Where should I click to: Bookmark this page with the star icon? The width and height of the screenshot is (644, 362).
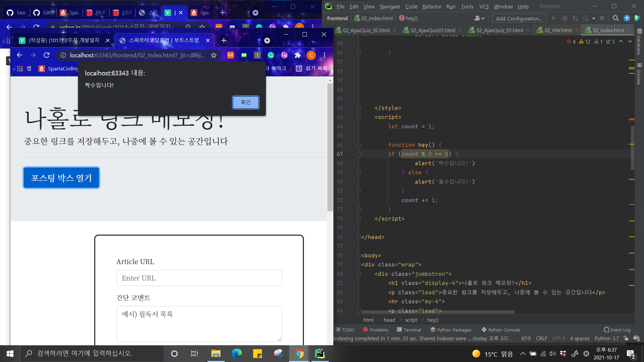coord(214,55)
